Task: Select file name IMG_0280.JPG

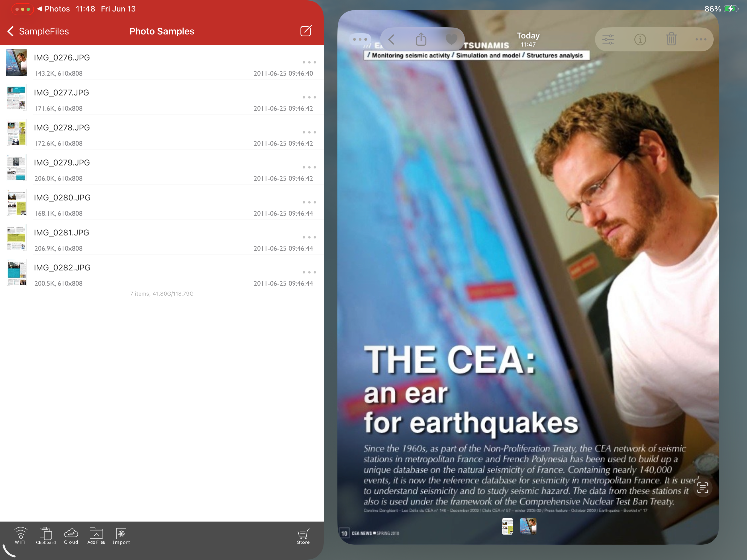Action: [x=62, y=198]
